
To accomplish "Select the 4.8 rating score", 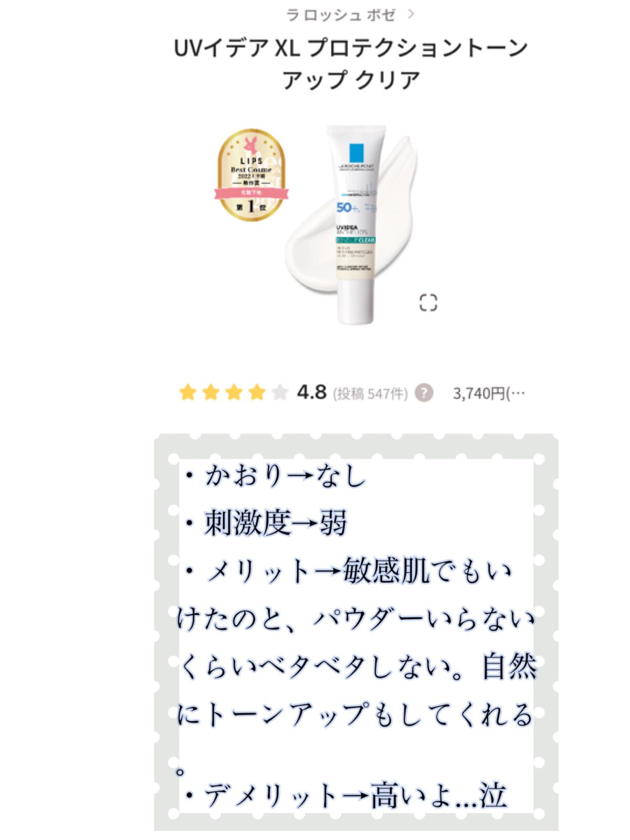I will pyautogui.click(x=311, y=392).
